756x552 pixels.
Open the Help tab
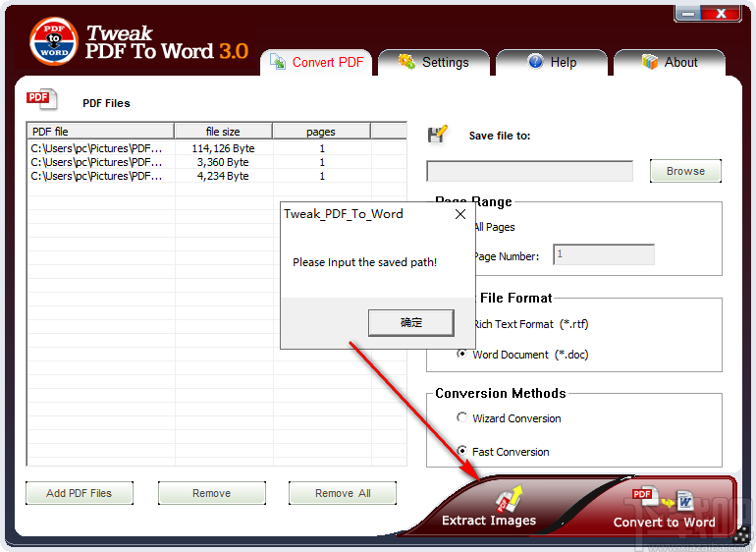(552, 62)
